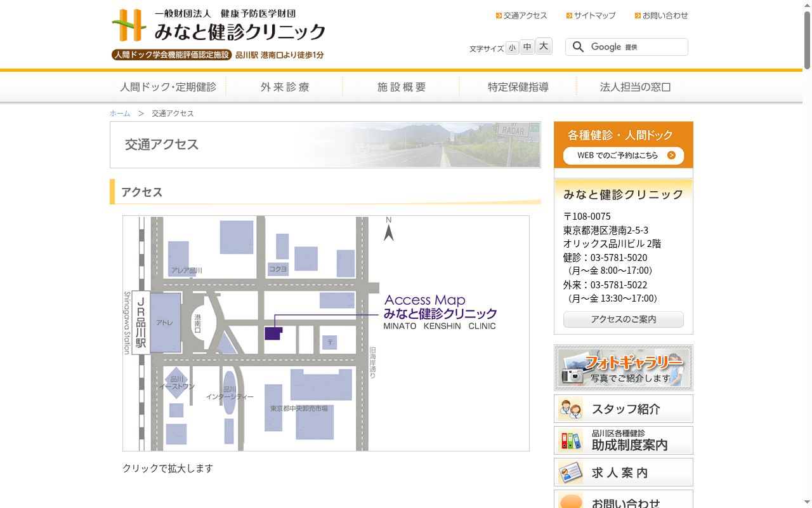Click the camera icon in フォトギャラリー banner
The image size is (812, 508).
pos(573,374)
